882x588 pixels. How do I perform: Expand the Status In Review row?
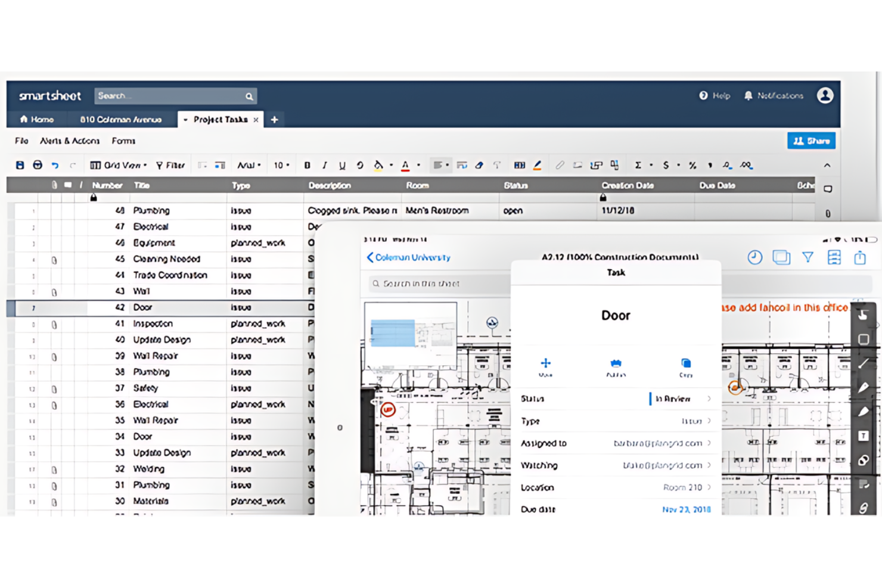616,399
